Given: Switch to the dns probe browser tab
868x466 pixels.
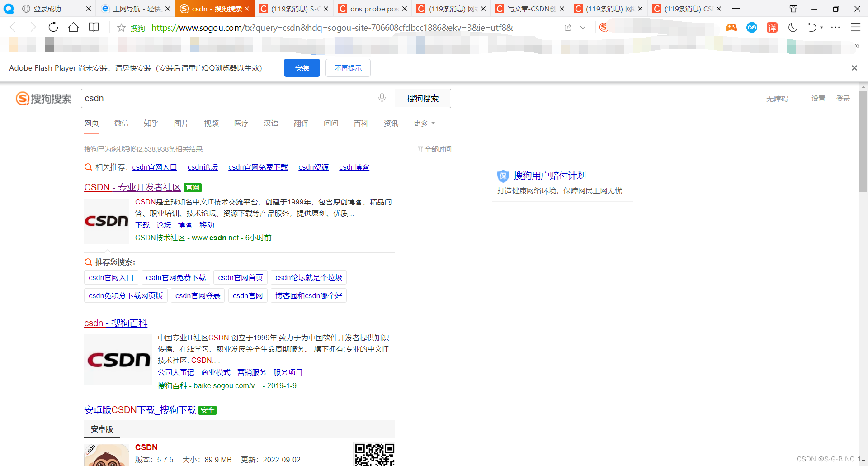Looking at the screenshot, I should coord(373,9).
